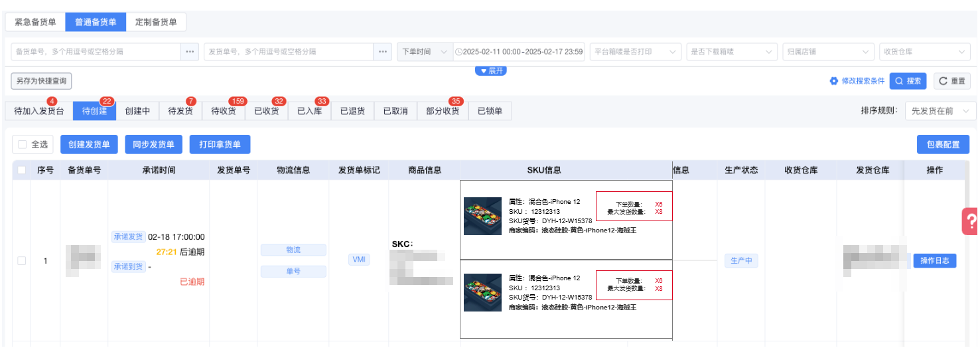Select the 待收货 status tab
The image size is (980, 356).
click(x=224, y=111)
